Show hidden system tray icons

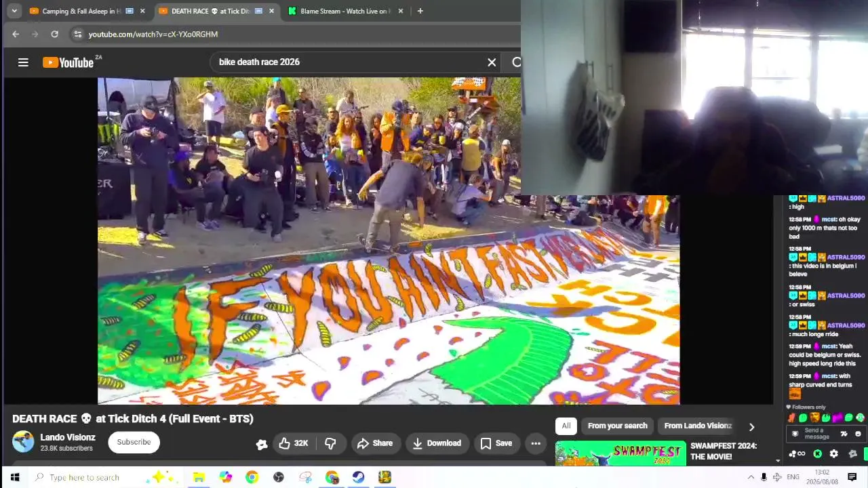(751, 477)
